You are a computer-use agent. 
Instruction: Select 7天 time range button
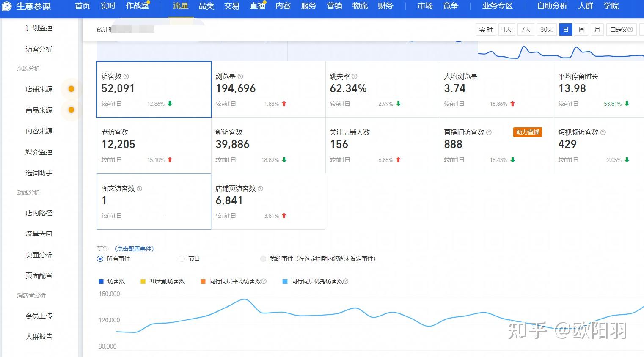[x=526, y=30]
